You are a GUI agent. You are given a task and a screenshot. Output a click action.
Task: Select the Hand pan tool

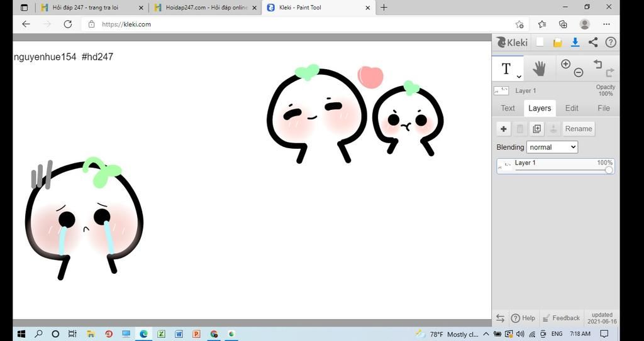click(x=539, y=69)
